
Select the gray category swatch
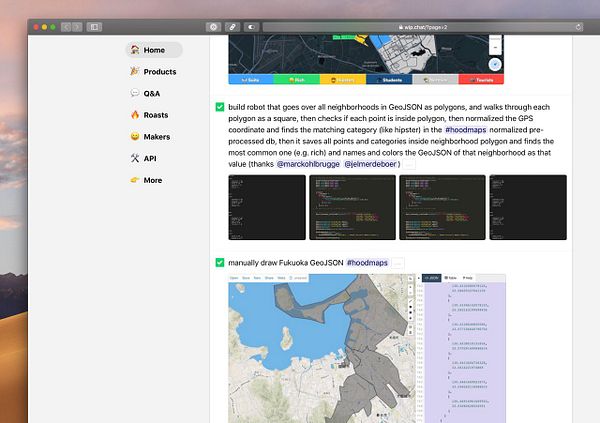click(435, 80)
